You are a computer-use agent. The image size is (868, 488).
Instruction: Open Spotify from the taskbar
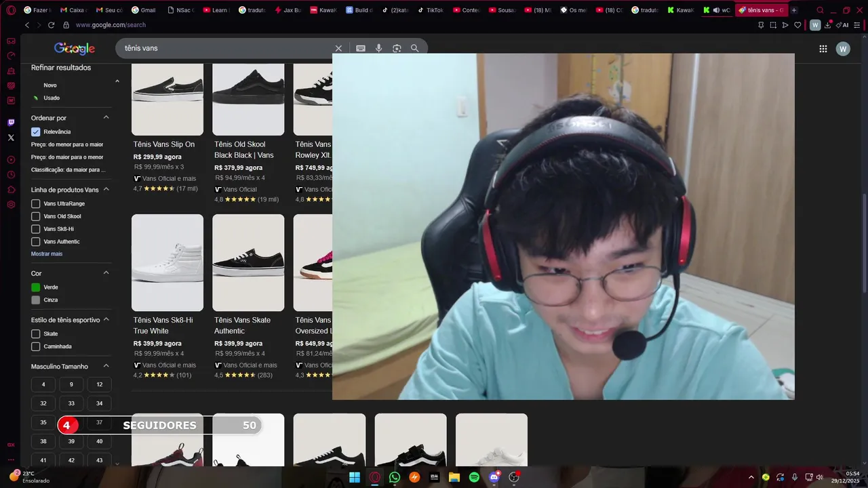[x=474, y=477]
